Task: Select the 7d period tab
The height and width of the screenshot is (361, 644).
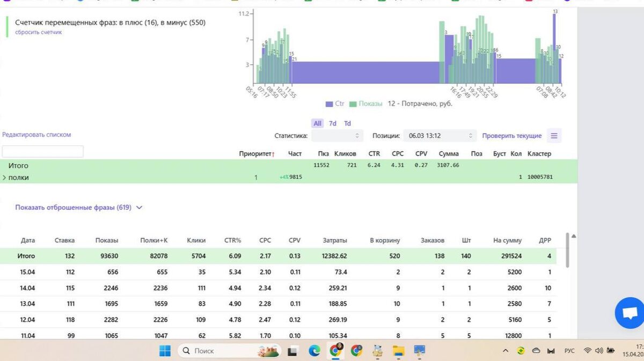Action: pos(333,123)
